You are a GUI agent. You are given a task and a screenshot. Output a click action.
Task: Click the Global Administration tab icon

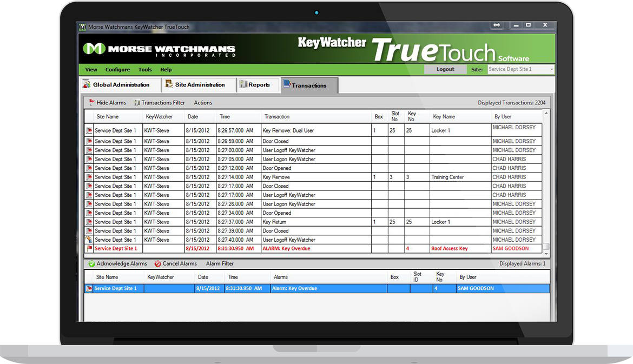87,84
